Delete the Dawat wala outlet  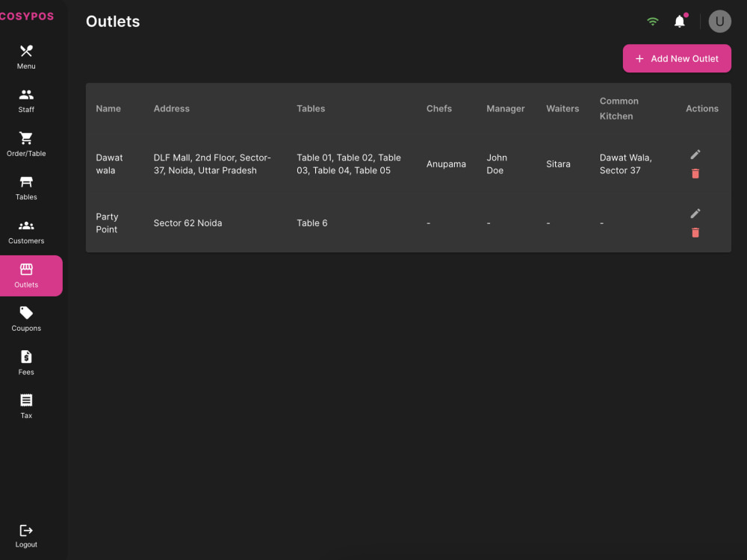pos(695,173)
